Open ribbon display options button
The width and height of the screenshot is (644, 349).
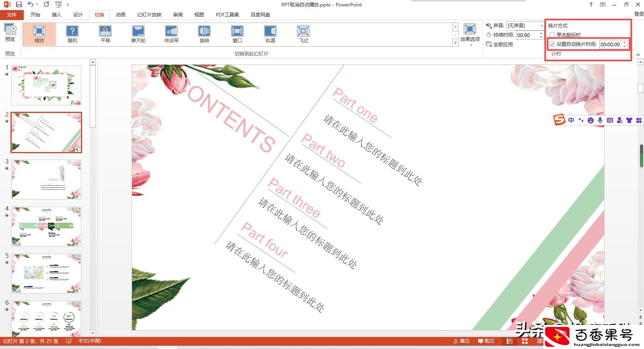point(603,4)
